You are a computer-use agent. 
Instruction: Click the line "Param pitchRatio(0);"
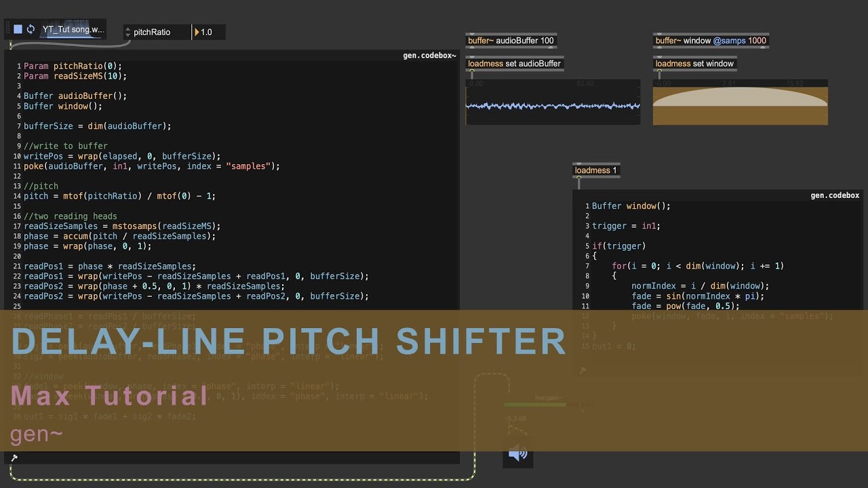click(x=73, y=66)
